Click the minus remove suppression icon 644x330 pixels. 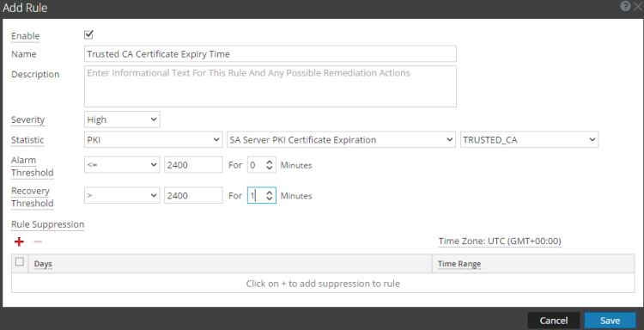click(38, 242)
